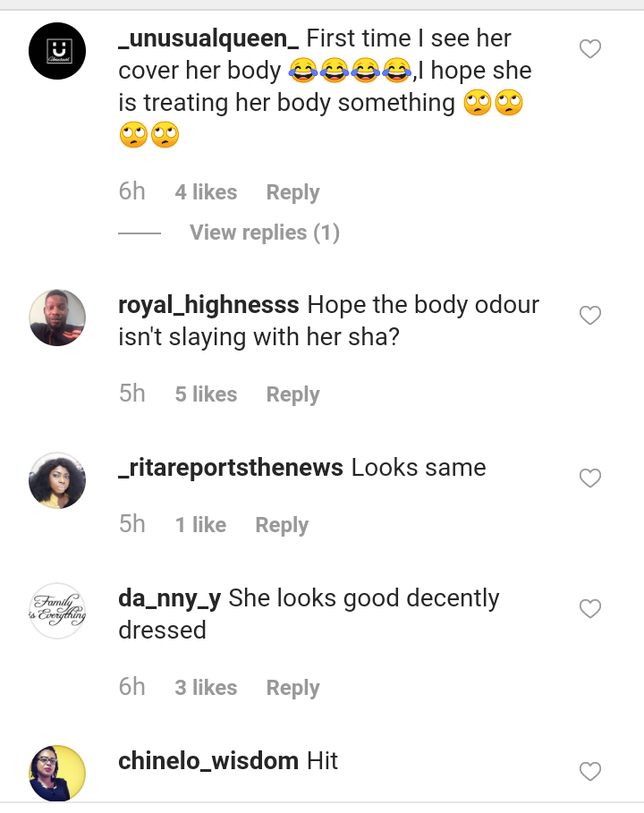Tap heart beside royal_highnesss comment

(590, 315)
